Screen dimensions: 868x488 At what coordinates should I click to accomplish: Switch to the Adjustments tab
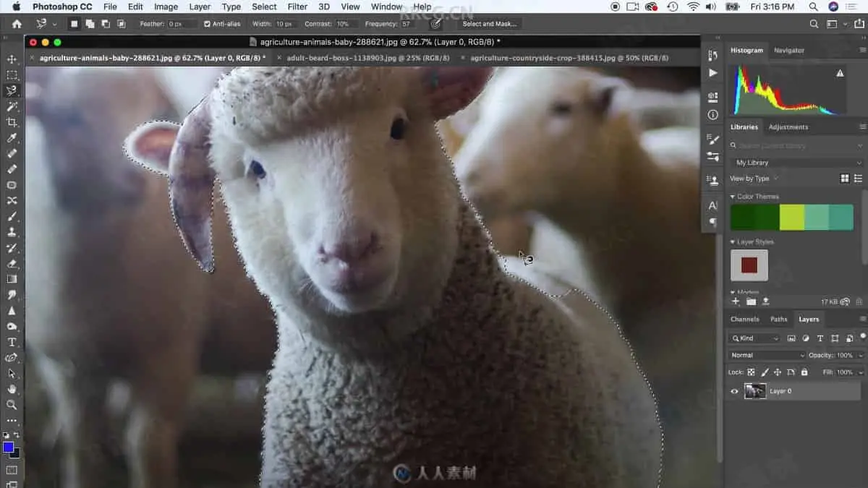click(x=788, y=127)
